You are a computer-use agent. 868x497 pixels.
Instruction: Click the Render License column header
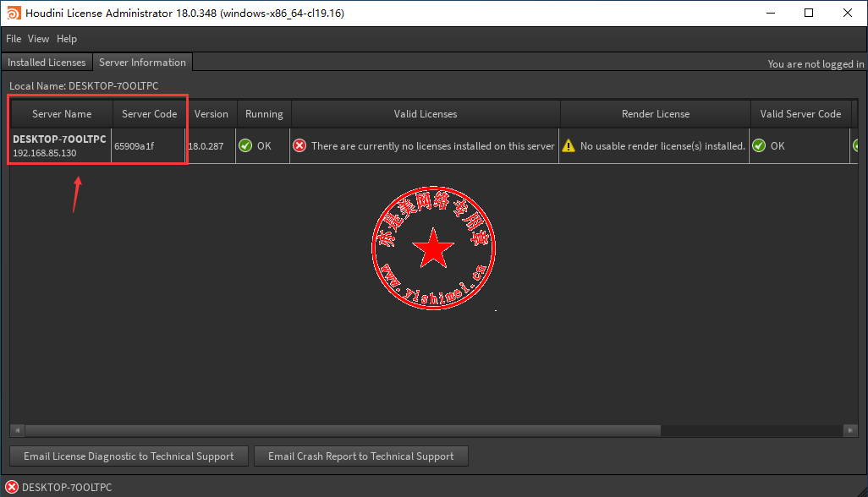(x=656, y=114)
